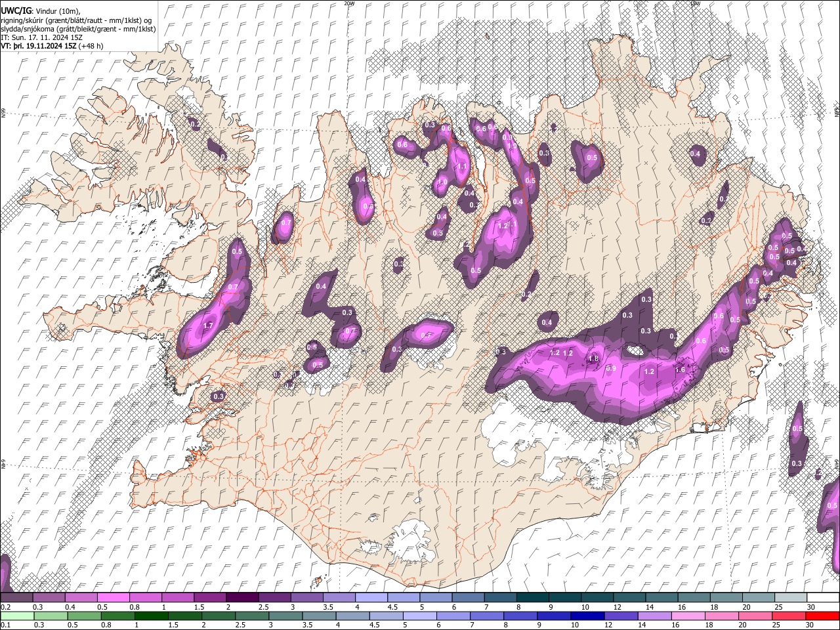
Task: Click the '0.9' snowfall value on the map
Action: coord(610,369)
